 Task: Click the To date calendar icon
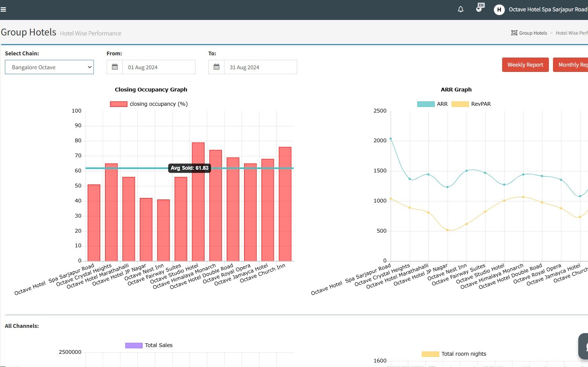point(217,67)
